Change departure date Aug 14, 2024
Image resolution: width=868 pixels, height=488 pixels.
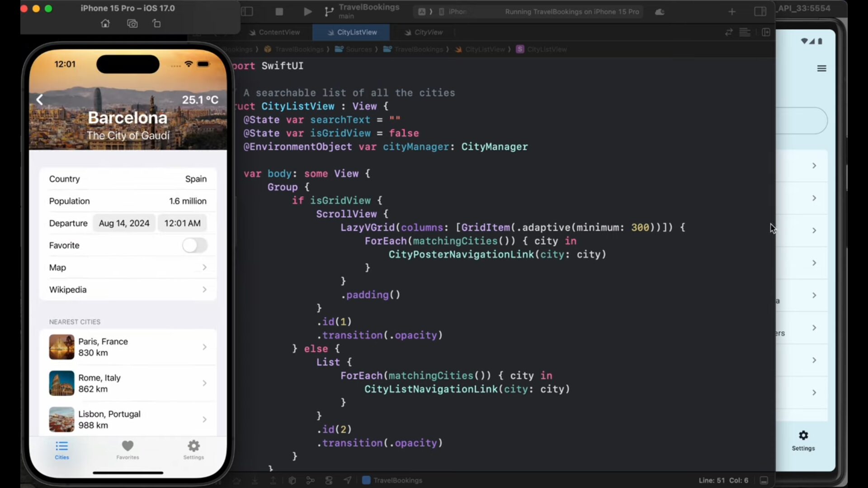point(124,223)
